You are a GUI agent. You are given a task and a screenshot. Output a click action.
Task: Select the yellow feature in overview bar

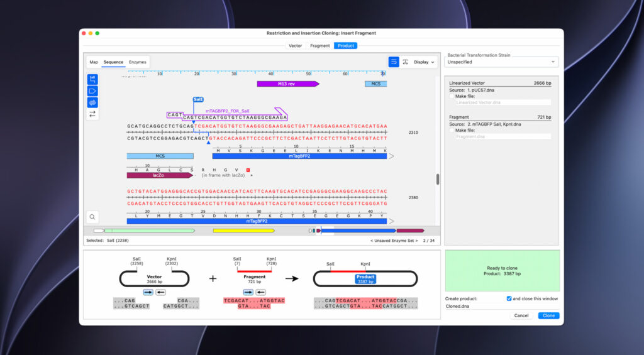243,231
